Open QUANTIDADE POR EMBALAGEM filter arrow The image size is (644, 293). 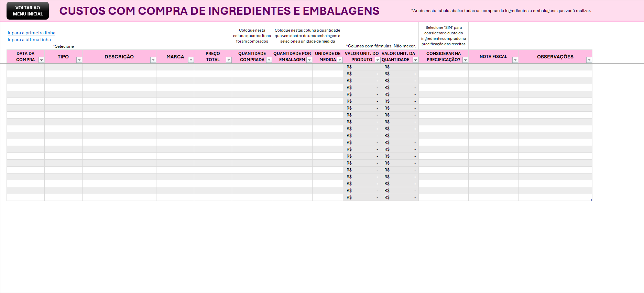pyautogui.click(x=309, y=60)
